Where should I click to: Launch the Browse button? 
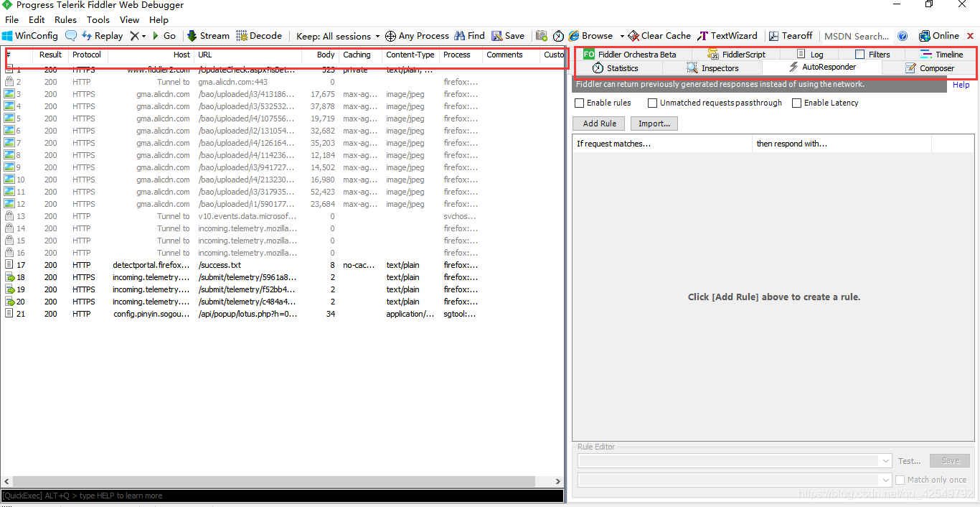pos(590,36)
